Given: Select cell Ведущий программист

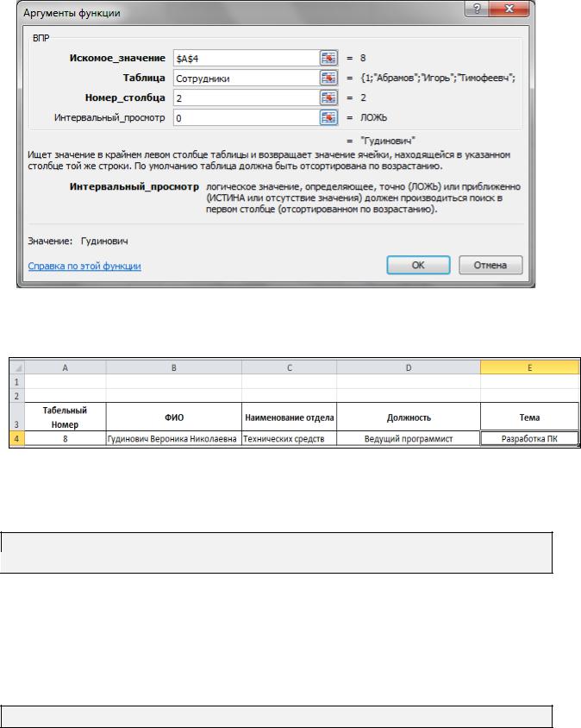Looking at the screenshot, I should click(x=409, y=439).
